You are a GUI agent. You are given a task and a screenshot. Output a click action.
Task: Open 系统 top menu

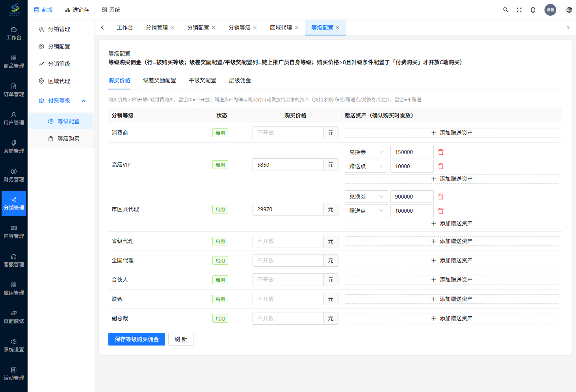111,10
